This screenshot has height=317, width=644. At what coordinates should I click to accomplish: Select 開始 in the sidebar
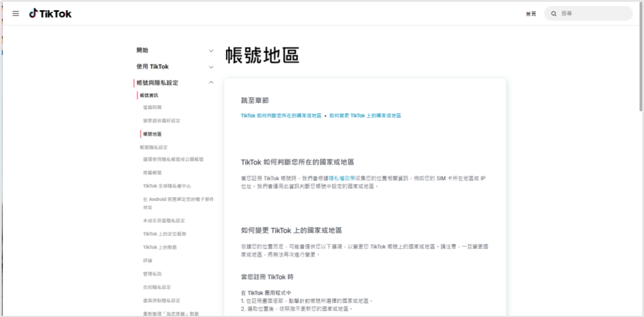coord(143,51)
